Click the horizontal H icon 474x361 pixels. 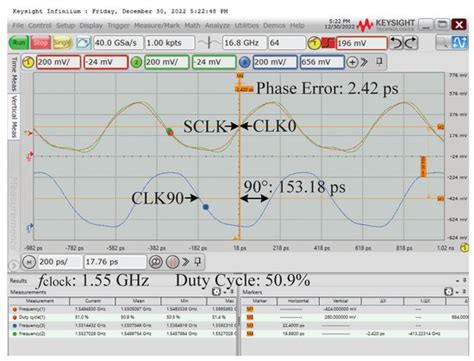(x=29, y=262)
